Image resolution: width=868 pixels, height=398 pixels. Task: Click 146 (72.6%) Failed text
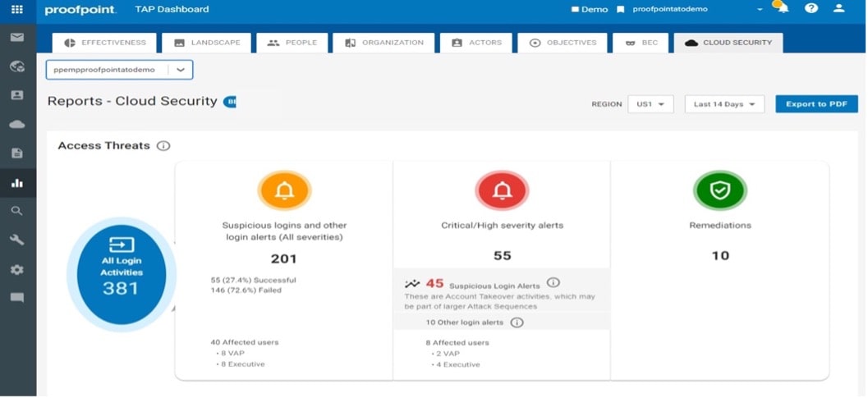246,290
